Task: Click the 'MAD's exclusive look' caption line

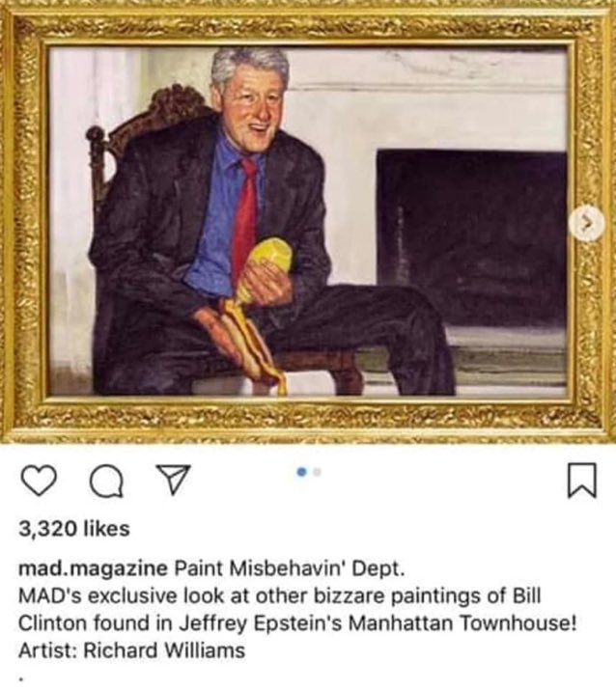Action: (x=280, y=595)
